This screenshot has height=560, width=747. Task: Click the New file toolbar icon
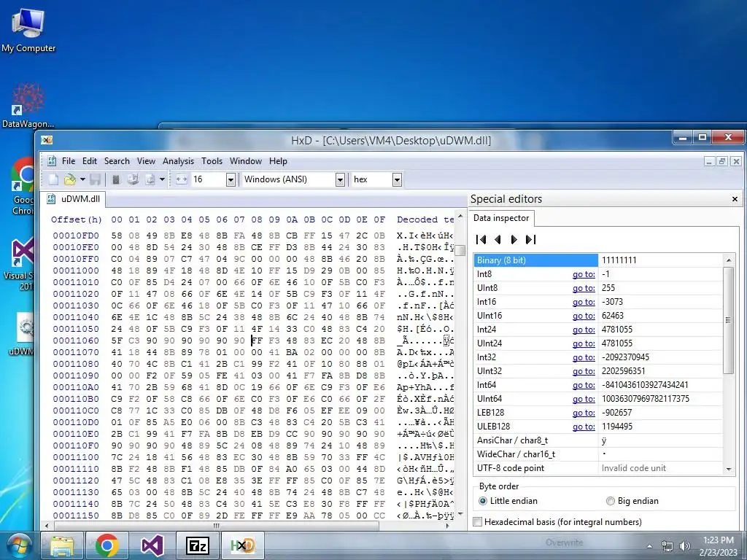(x=53, y=179)
